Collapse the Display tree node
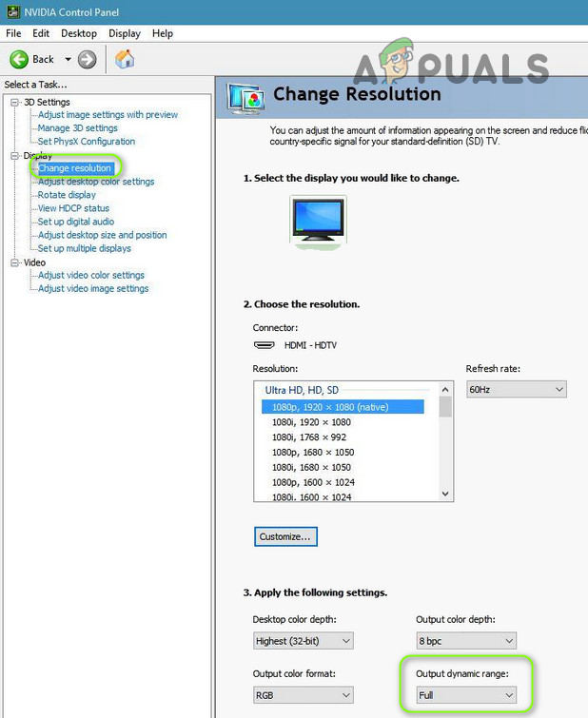 (x=15, y=156)
